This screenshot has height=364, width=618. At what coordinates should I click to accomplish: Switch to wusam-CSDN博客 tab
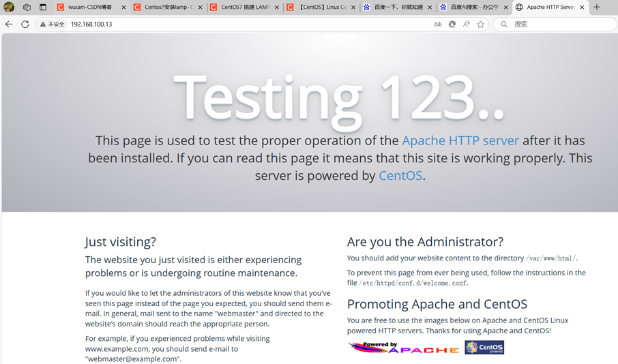91,7
